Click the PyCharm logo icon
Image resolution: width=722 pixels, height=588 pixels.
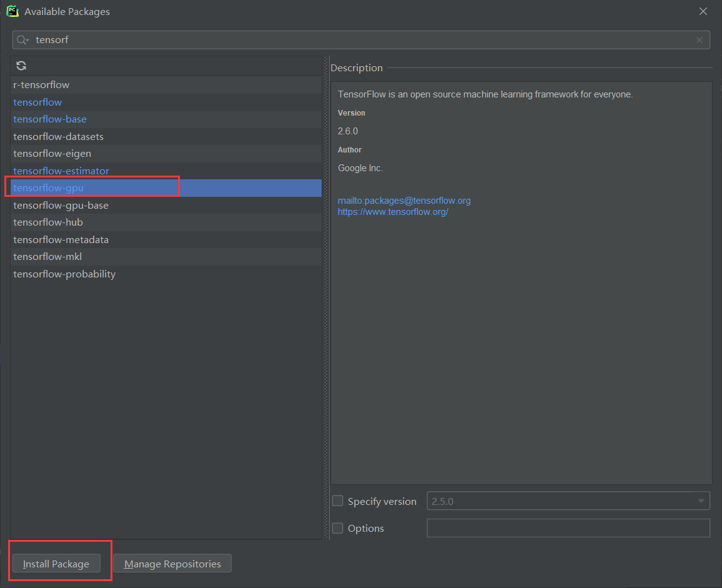pos(12,11)
